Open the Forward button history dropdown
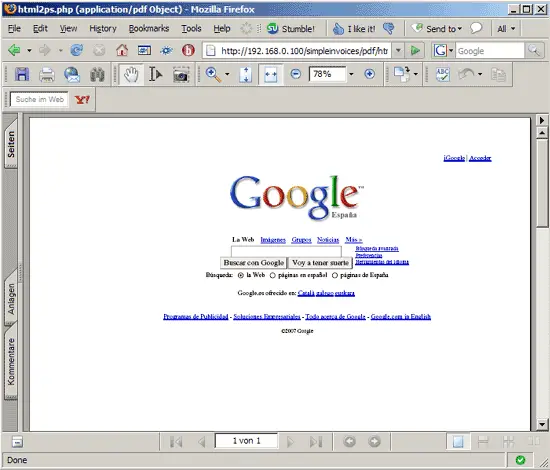This screenshot has height=470, width=550. coord(60,51)
